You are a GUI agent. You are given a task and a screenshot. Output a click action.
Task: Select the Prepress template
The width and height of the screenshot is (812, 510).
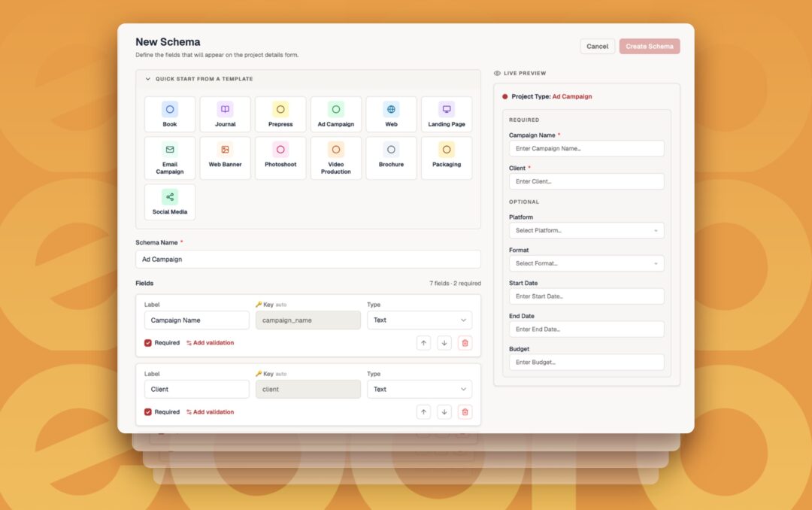[280, 114]
